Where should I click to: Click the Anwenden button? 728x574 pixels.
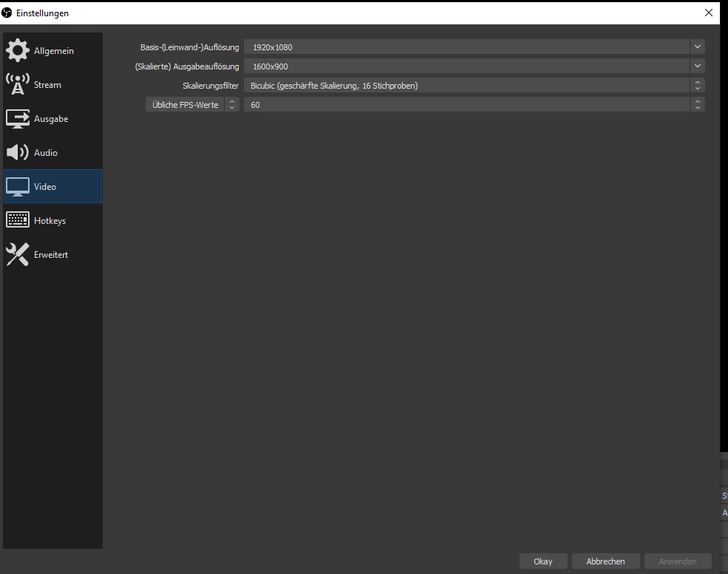677,561
